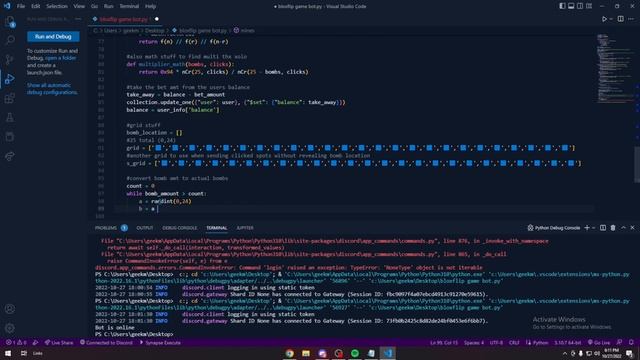
Task: Open the Edit menu
Action: [36, 6]
